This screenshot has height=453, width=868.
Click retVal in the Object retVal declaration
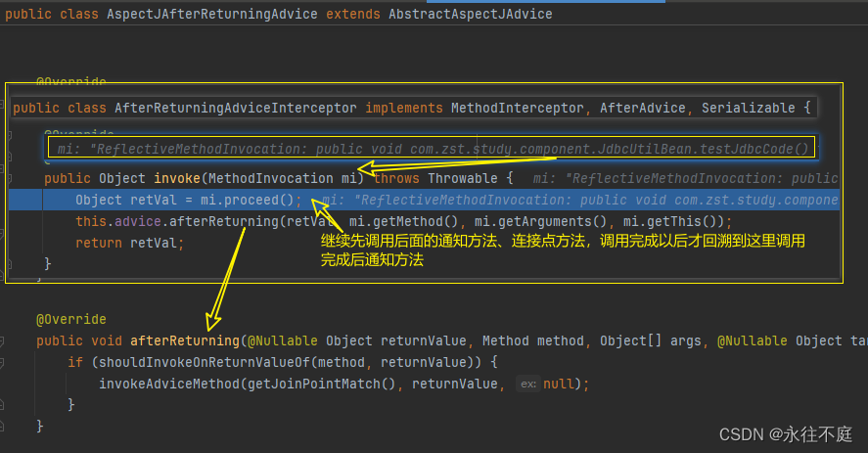tap(154, 200)
